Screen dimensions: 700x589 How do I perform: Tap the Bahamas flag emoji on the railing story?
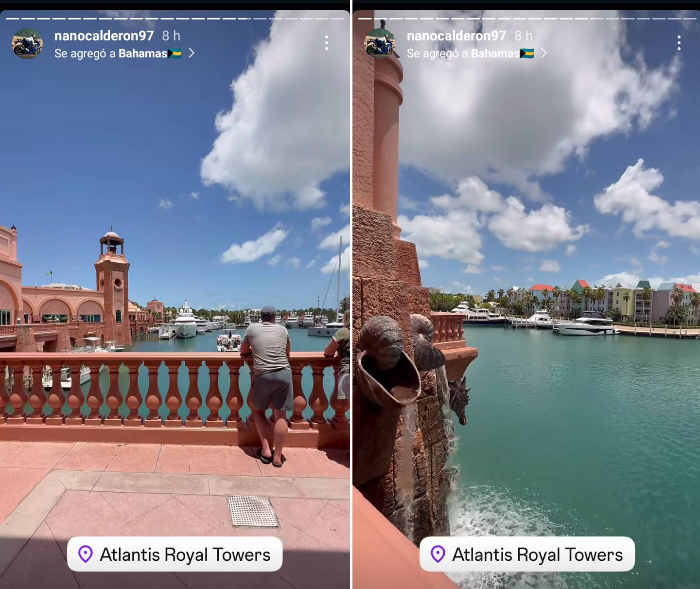tap(175, 54)
